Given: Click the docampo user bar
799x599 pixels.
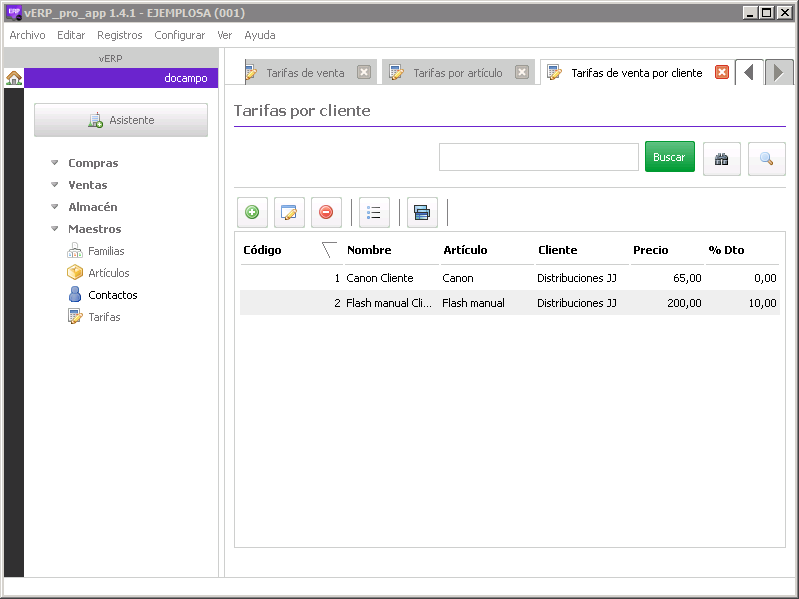Looking at the screenshot, I should click(121, 78).
